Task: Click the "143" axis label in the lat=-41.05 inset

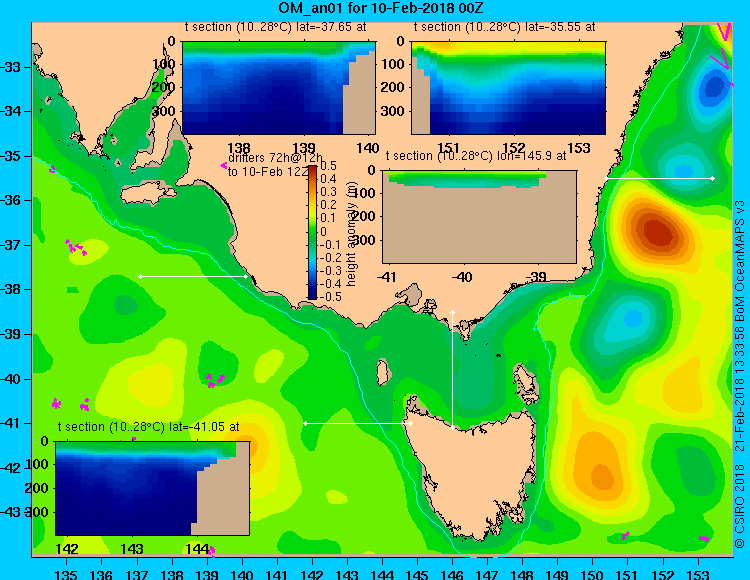Action: coord(132,548)
